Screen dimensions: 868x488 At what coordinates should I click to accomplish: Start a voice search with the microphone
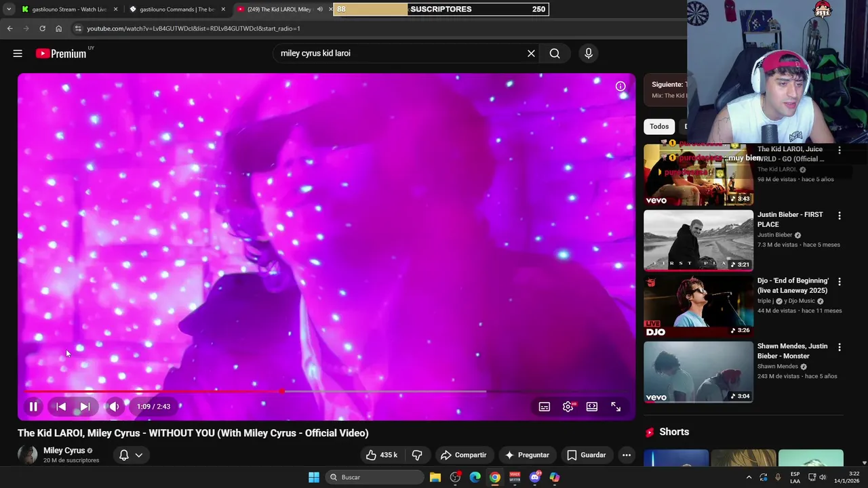click(x=589, y=54)
